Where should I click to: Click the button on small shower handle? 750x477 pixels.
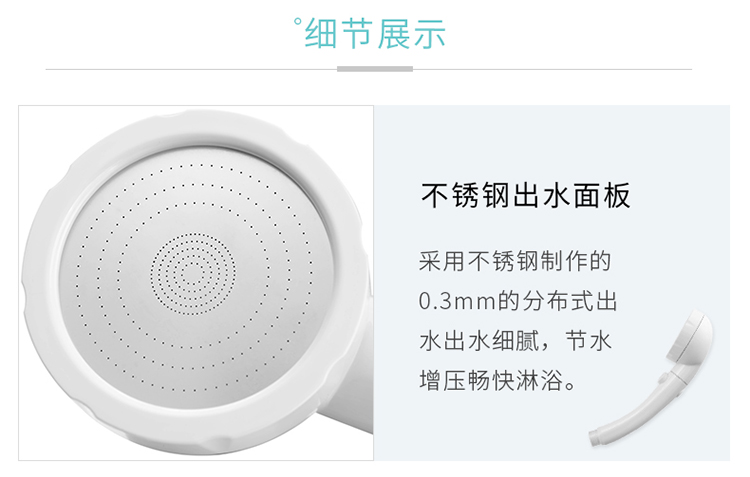pyautogui.click(x=662, y=379)
